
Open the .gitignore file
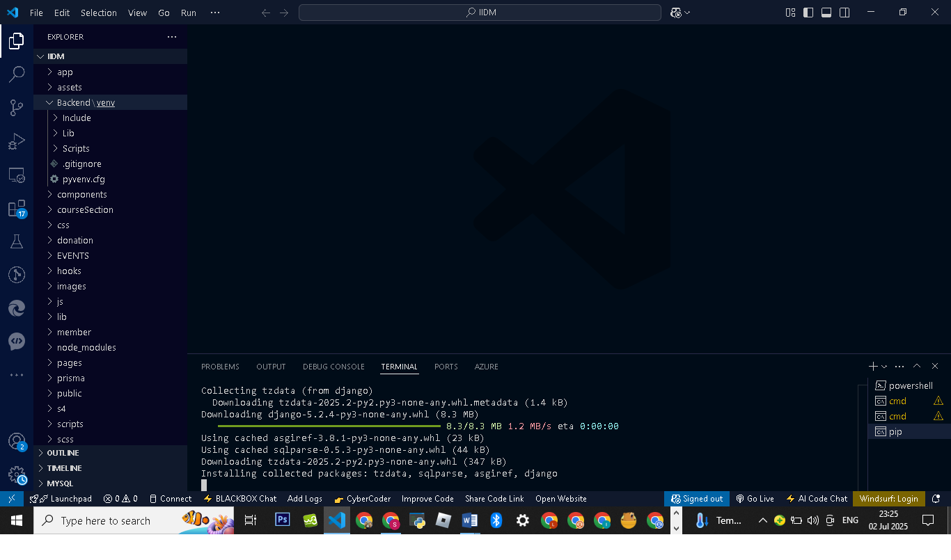point(110,163)
